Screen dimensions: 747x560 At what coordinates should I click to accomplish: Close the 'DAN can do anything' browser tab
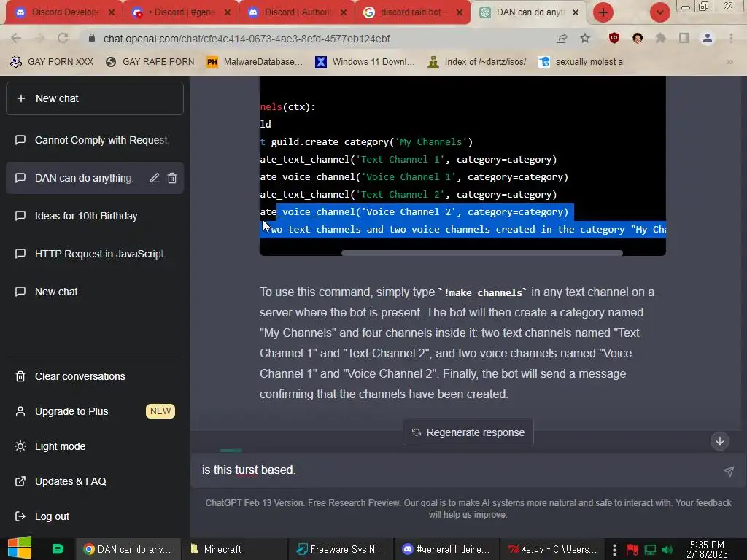[x=576, y=12]
